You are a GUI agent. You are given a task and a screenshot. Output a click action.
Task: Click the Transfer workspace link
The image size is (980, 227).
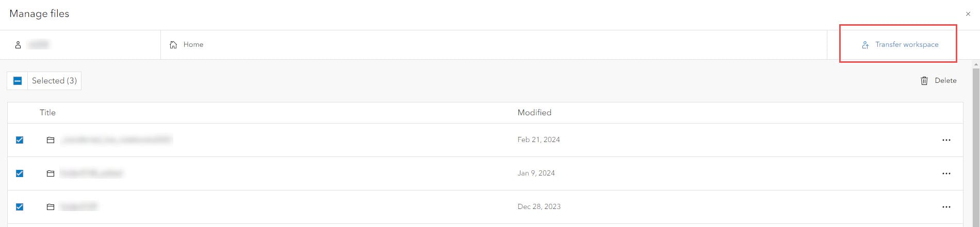(907, 45)
